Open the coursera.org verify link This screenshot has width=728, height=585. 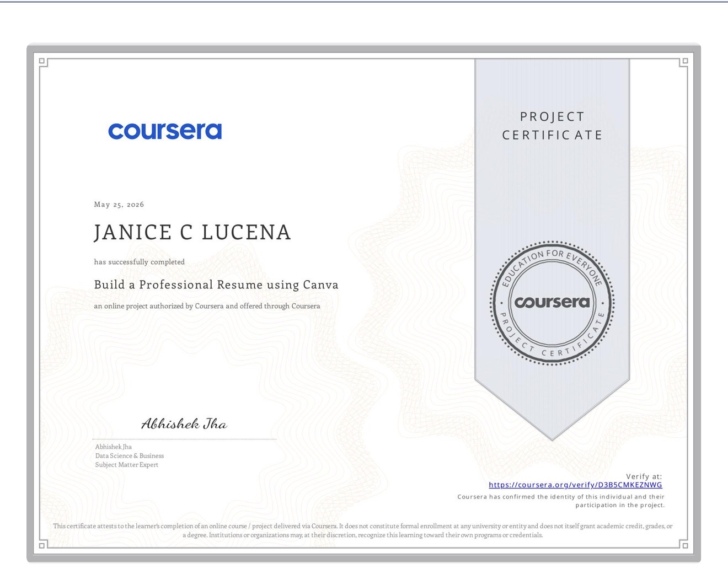(575, 485)
